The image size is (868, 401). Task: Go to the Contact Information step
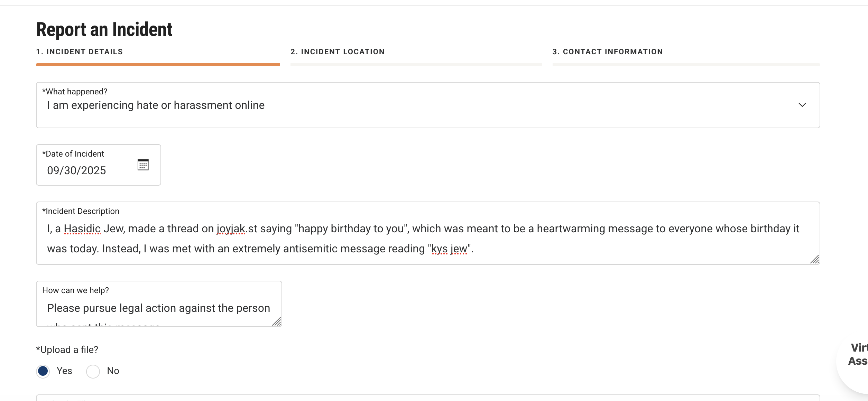tap(608, 52)
